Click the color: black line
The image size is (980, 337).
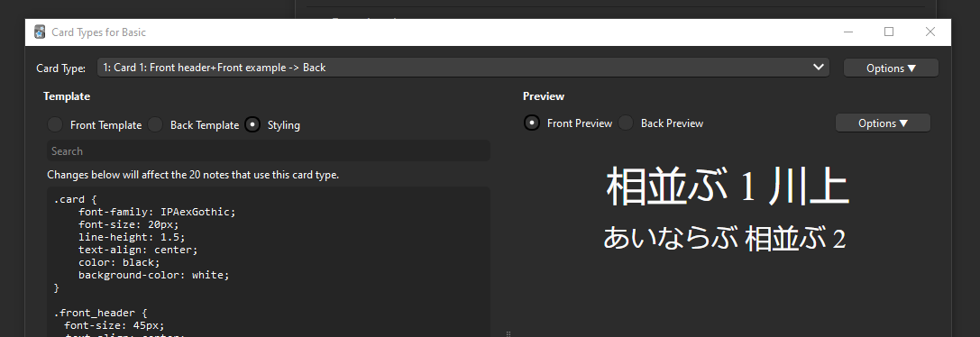119,262
